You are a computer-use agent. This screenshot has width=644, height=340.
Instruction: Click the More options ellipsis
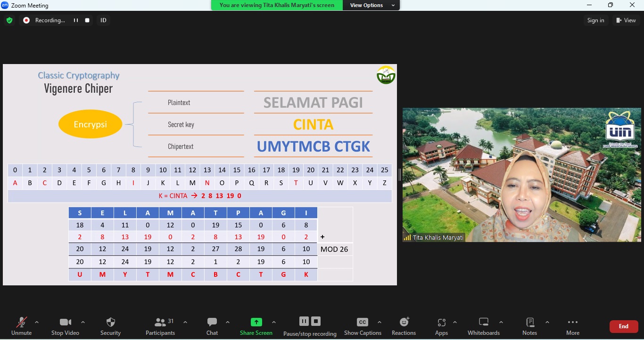pyautogui.click(x=573, y=323)
